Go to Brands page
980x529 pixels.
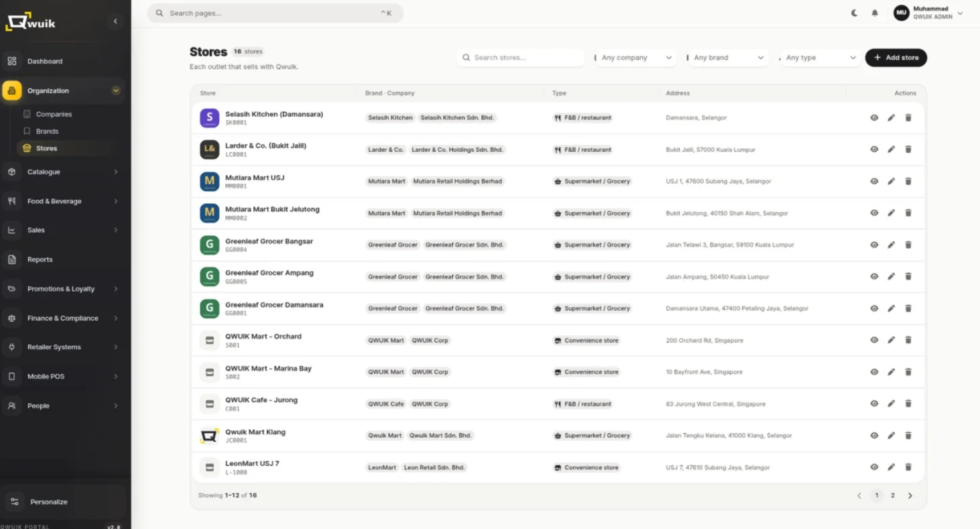tap(47, 131)
